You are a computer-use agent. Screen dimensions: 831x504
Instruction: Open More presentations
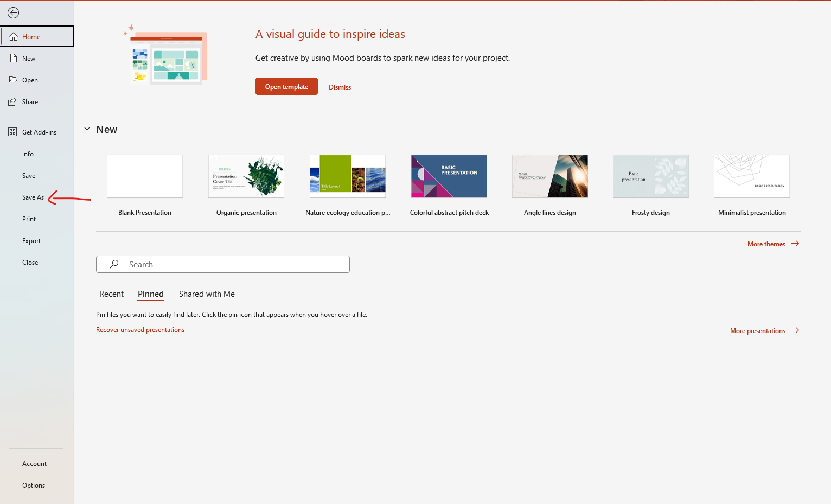point(758,330)
